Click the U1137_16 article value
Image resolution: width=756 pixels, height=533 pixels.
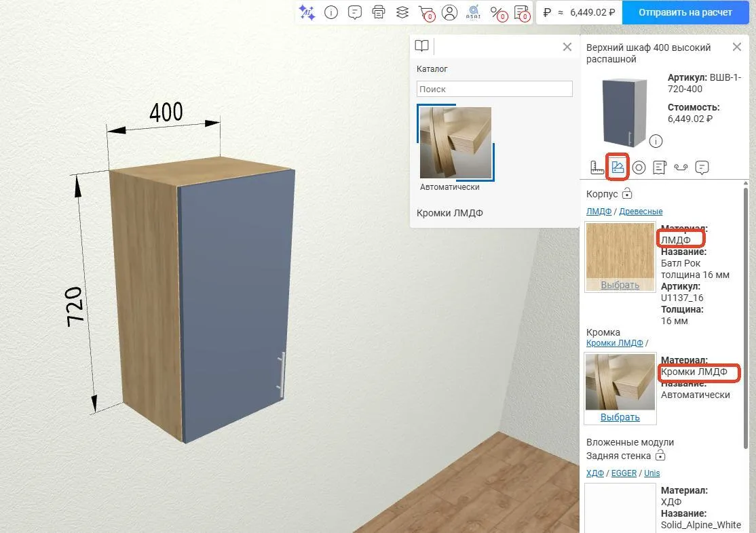point(682,297)
